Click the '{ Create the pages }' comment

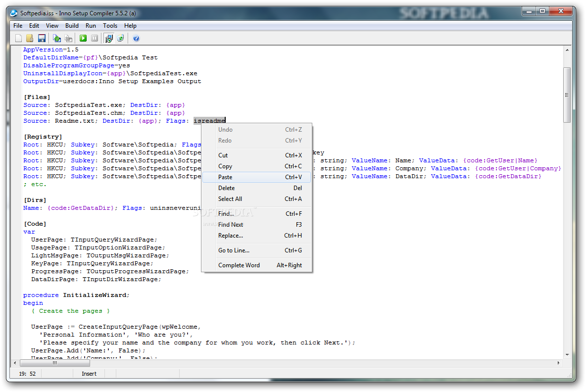(x=71, y=311)
